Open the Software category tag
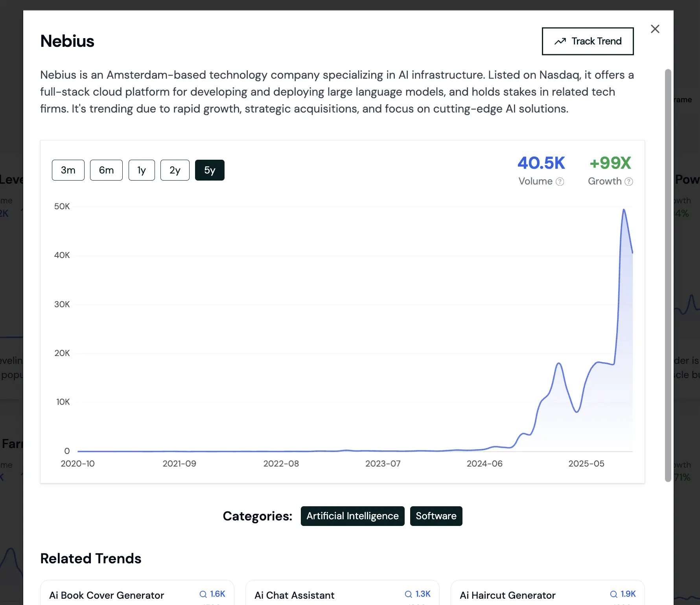Viewport: 700px width, 605px height. click(x=436, y=516)
